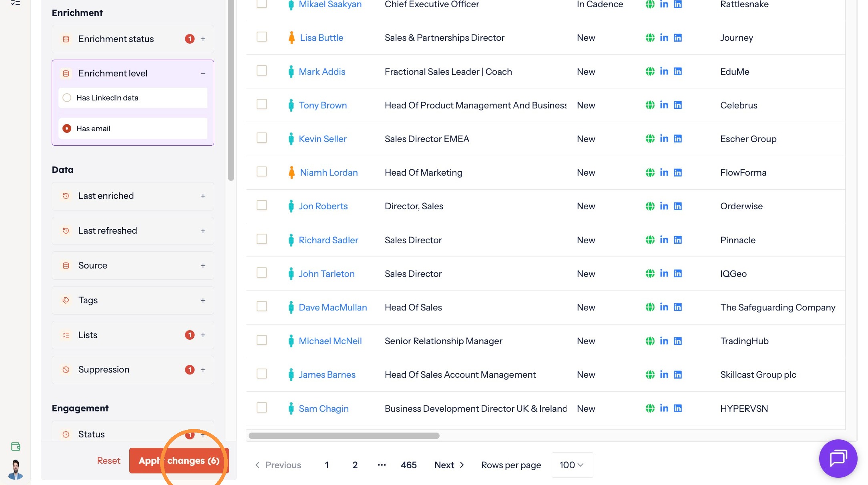The image size is (868, 485).
Task: Expand the Tags filter
Action: [203, 301]
